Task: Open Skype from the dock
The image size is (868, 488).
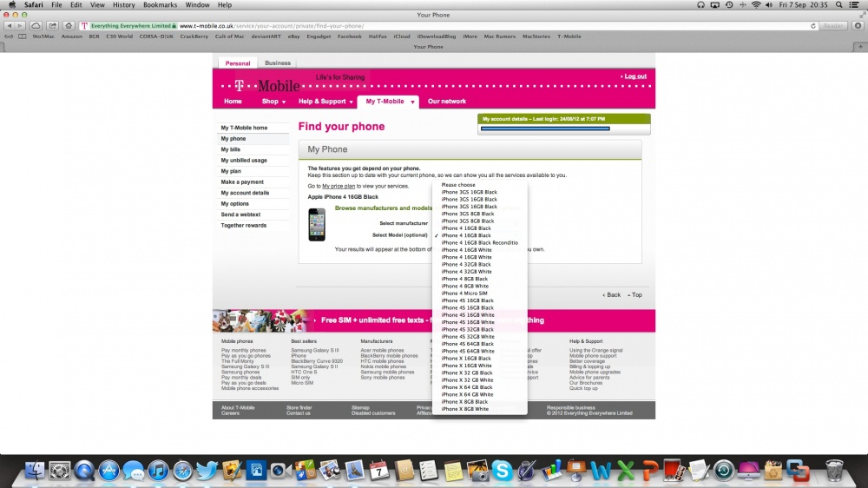Action: (502, 471)
